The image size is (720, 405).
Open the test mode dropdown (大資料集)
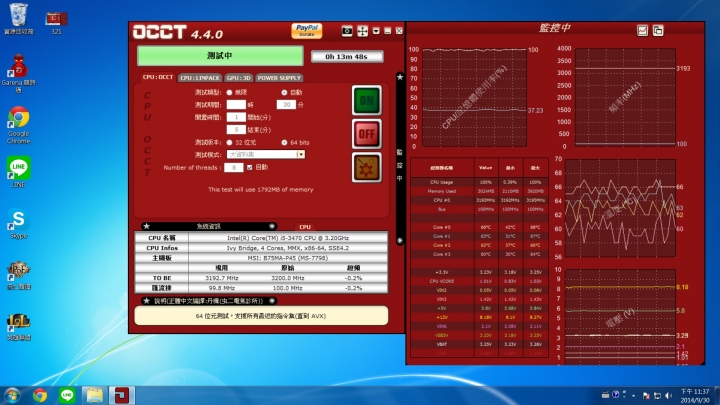266,154
